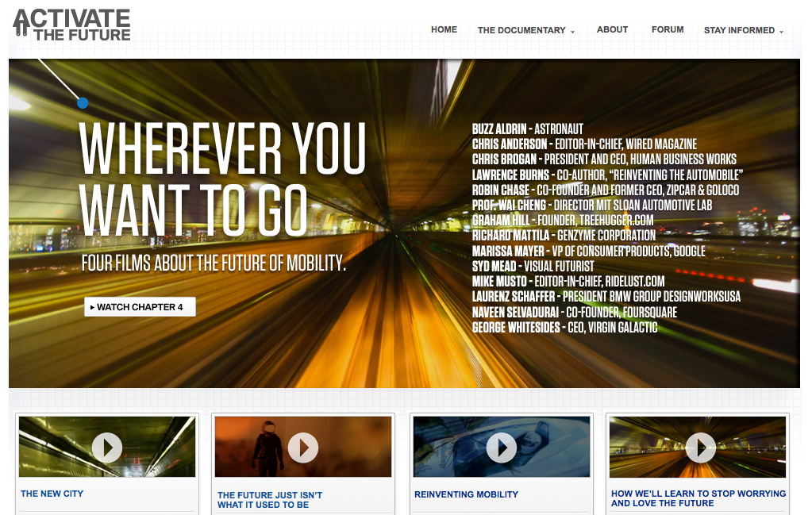Click the Marissa Mayer Google line
Screen dimensions: 812x515
tap(588, 251)
